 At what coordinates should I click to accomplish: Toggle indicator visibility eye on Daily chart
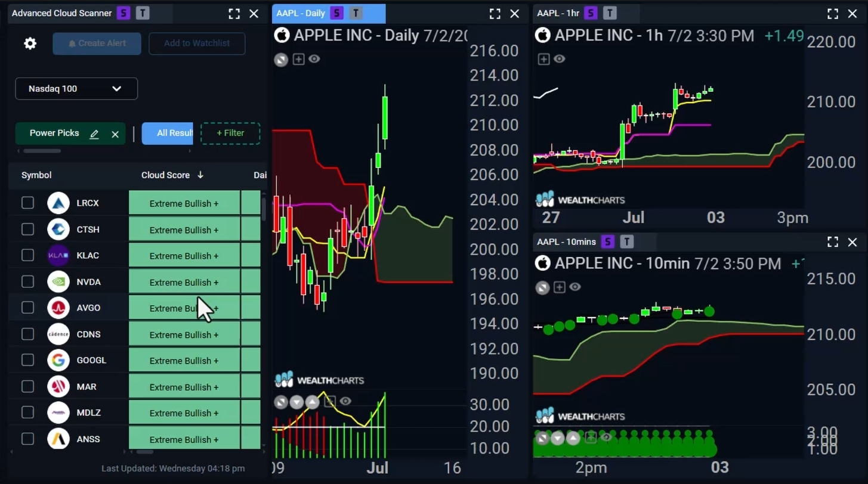[314, 59]
